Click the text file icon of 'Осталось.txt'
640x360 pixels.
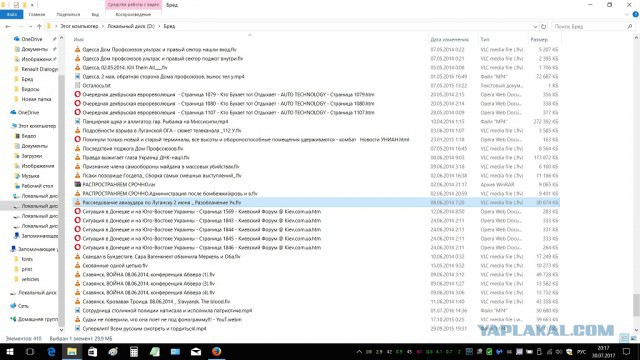78,85
